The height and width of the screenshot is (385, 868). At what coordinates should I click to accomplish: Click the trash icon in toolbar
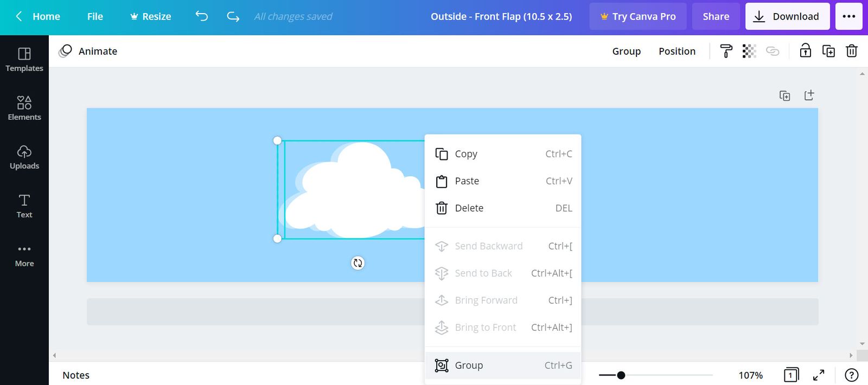click(x=852, y=51)
